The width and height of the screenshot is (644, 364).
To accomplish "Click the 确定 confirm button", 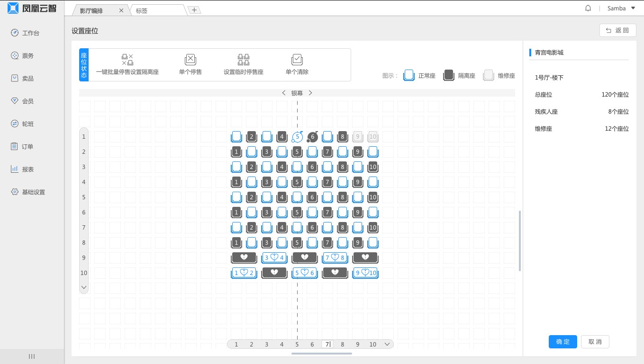I will tap(562, 342).
